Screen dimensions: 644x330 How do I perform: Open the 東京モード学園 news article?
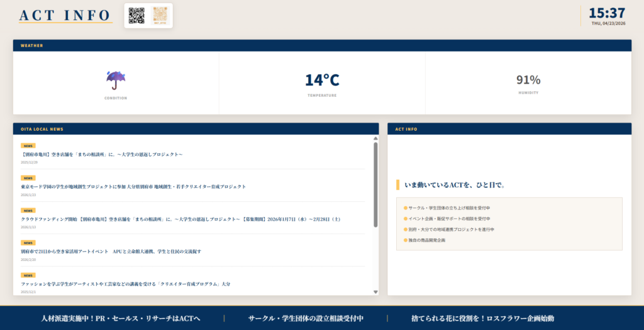(133, 187)
